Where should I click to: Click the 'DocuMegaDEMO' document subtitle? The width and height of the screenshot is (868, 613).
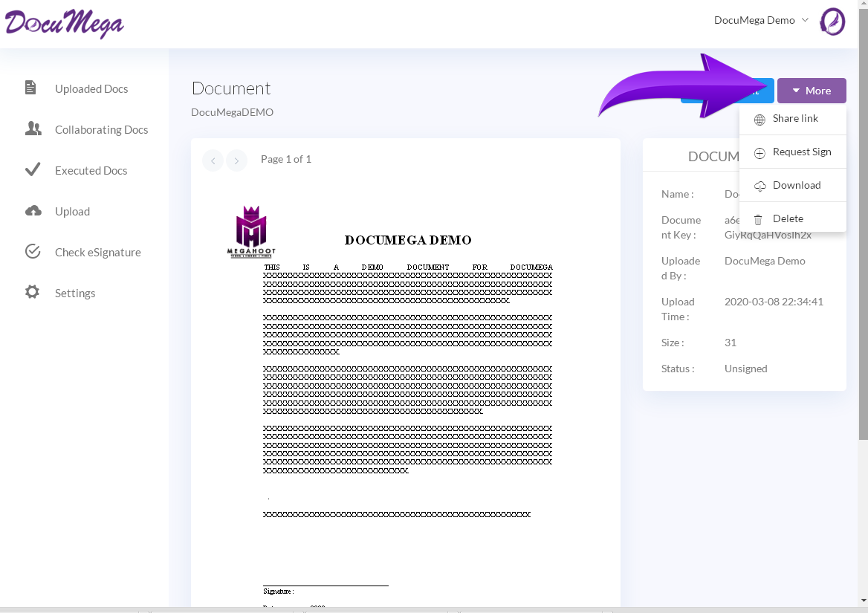tap(232, 112)
